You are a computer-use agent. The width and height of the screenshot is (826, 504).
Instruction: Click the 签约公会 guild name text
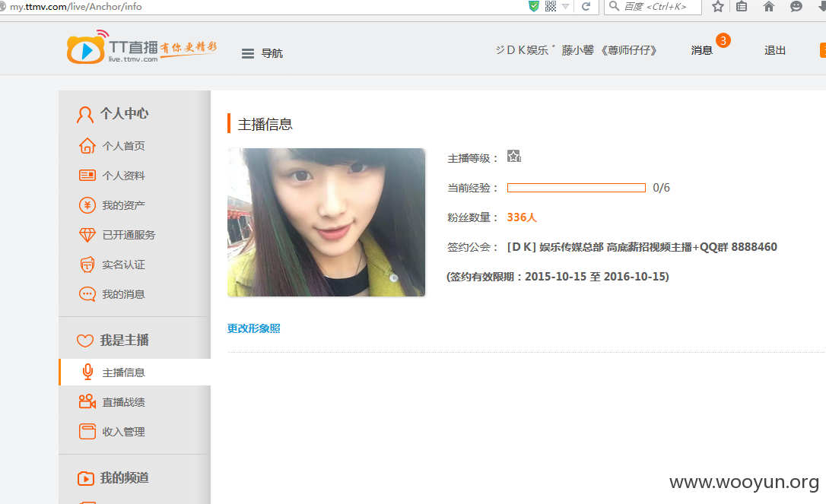point(642,247)
